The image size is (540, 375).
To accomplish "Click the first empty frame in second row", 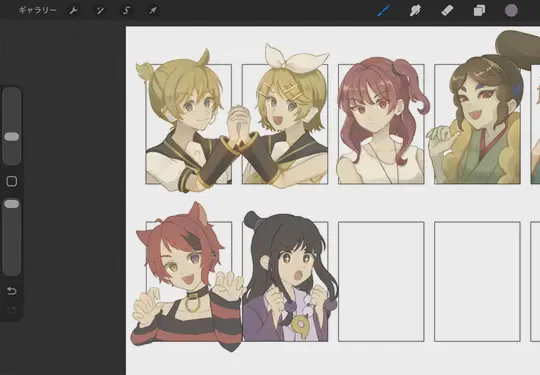I will [x=381, y=282].
